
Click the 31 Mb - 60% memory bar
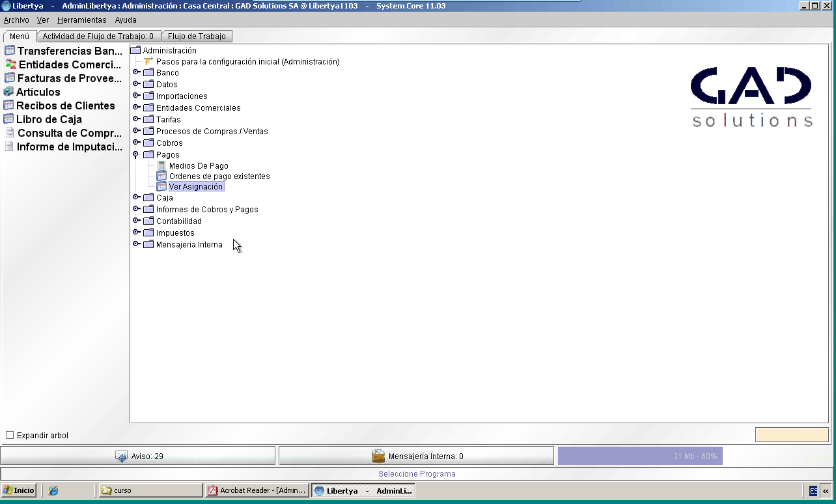640,456
